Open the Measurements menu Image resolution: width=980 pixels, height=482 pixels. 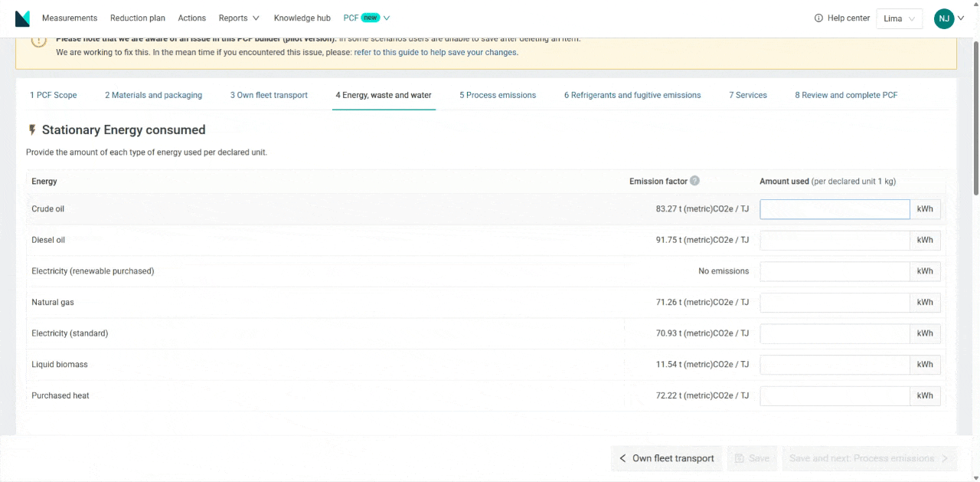click(70, 18)
